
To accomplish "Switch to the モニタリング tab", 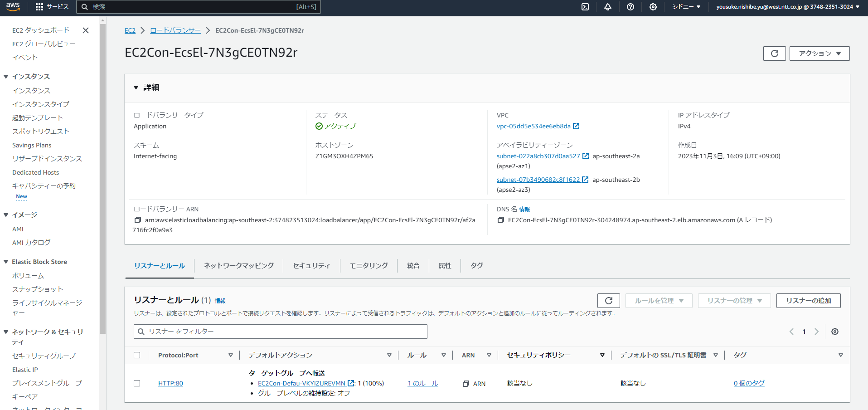I will (x=369, y=266).
